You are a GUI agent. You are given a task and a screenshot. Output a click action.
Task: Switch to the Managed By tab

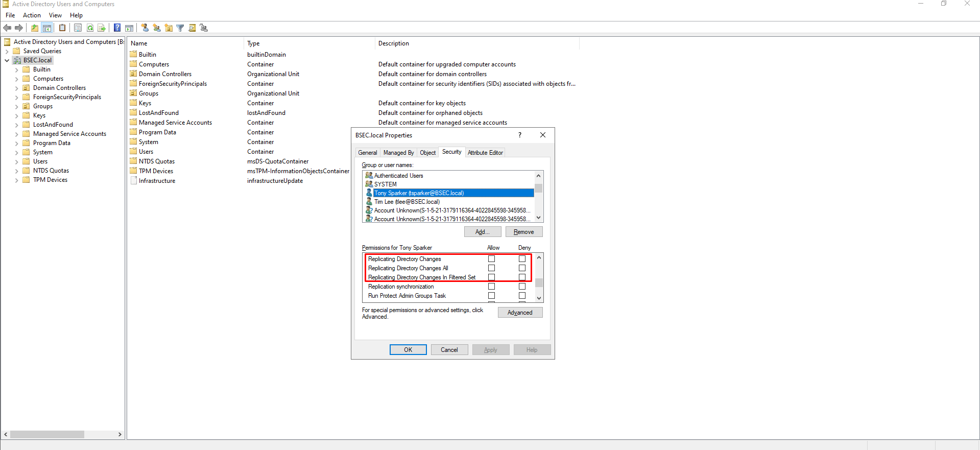coord(398,153)
